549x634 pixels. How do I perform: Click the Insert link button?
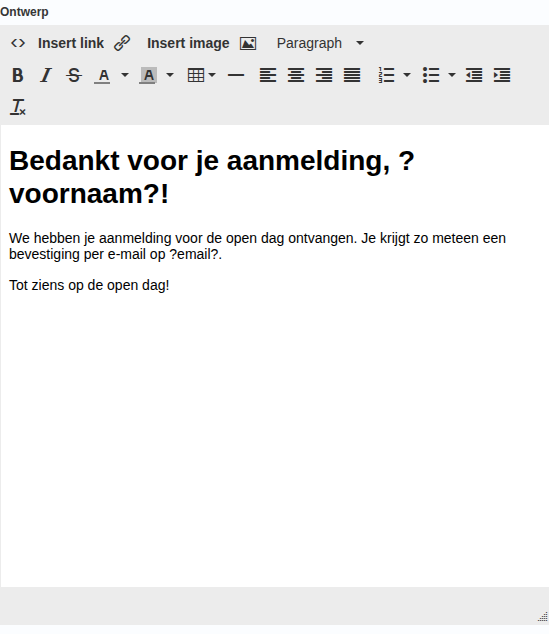point(84,43)
